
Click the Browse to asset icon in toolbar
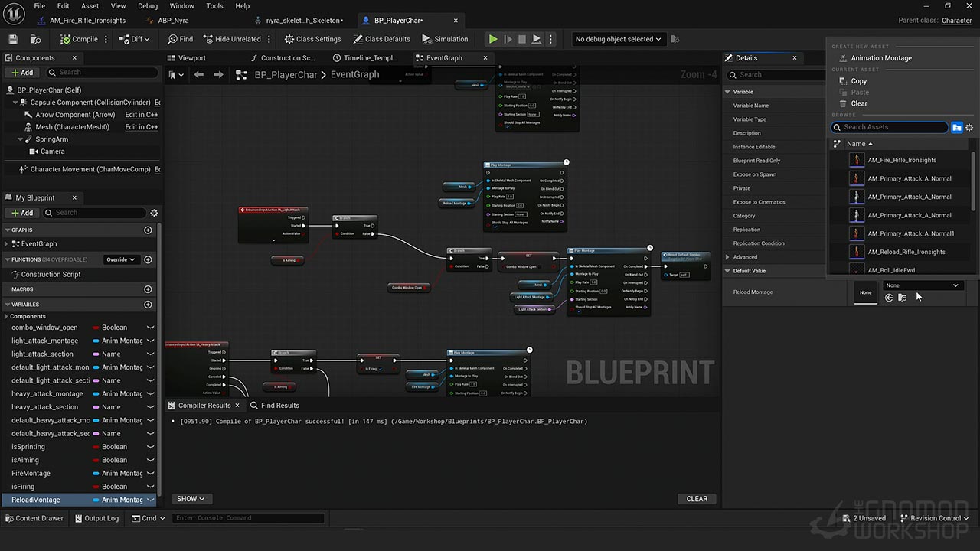tap(35, 39)
